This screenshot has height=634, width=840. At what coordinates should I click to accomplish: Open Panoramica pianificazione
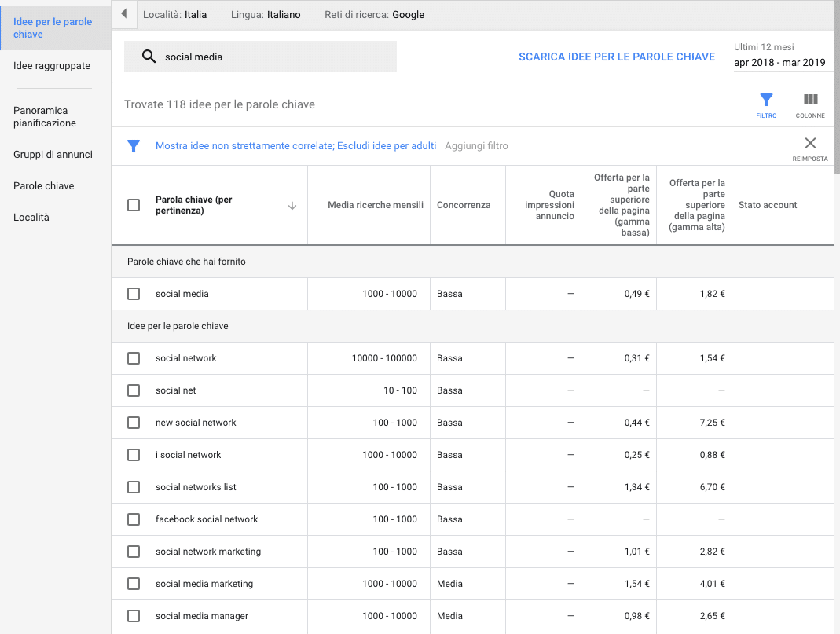(45, 117)
